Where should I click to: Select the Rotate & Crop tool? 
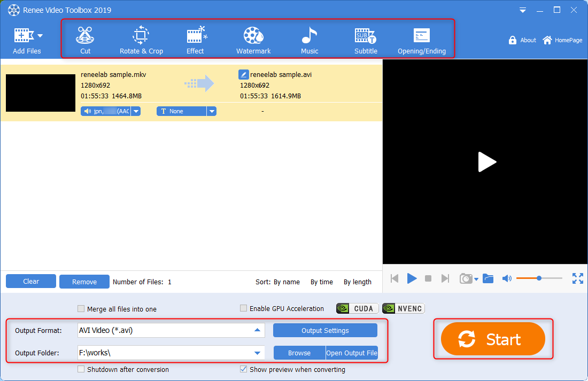tap(141, 38)
